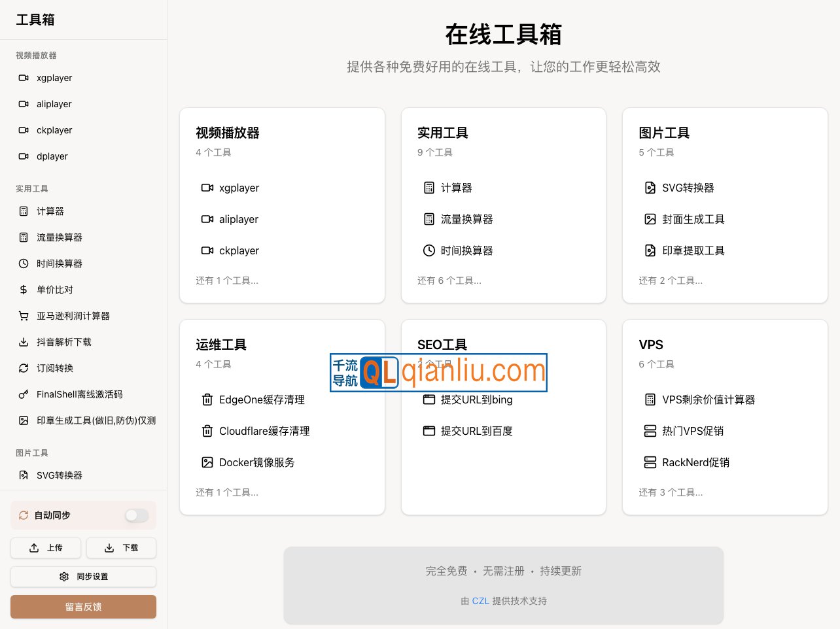Screen dimensions: 840x629
Task: Open the 同步设置 gear settings
Action: (83, 577)
